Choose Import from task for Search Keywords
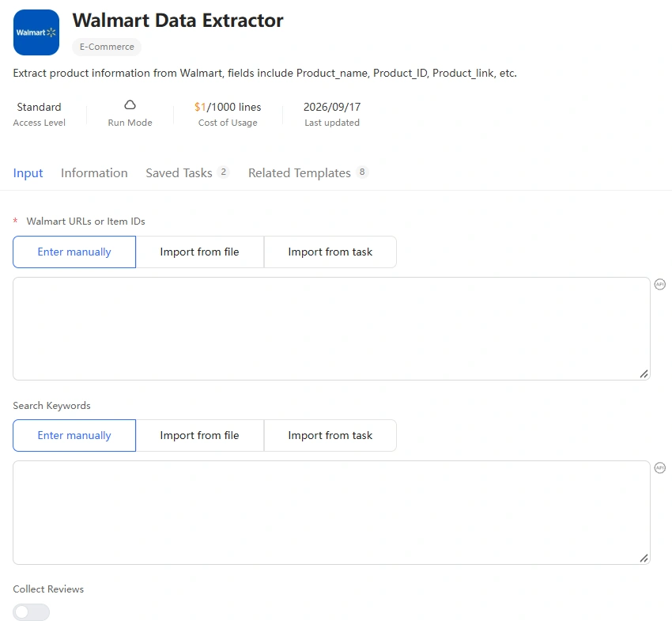Screen dimensions: 672x621 click(x=330, y=435)
